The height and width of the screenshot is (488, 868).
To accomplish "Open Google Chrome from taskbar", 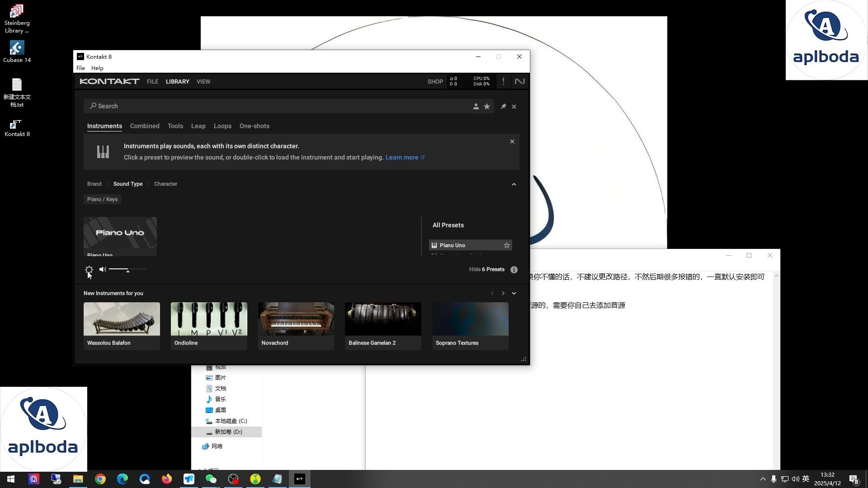I will (x=100, y=479).
